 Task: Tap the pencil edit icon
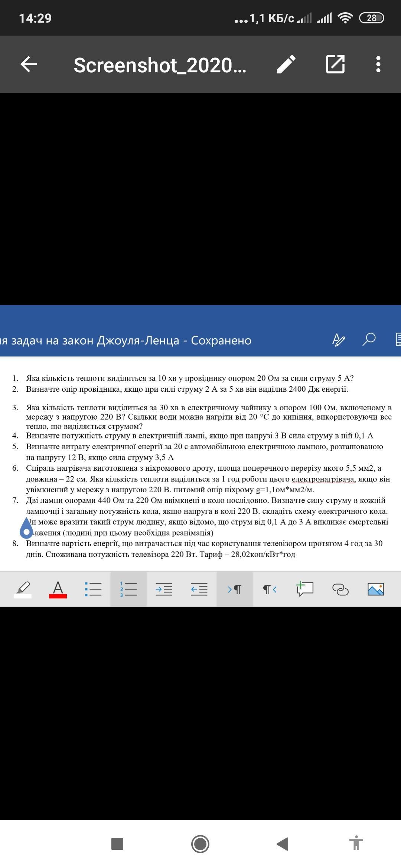tap(287, 64)
